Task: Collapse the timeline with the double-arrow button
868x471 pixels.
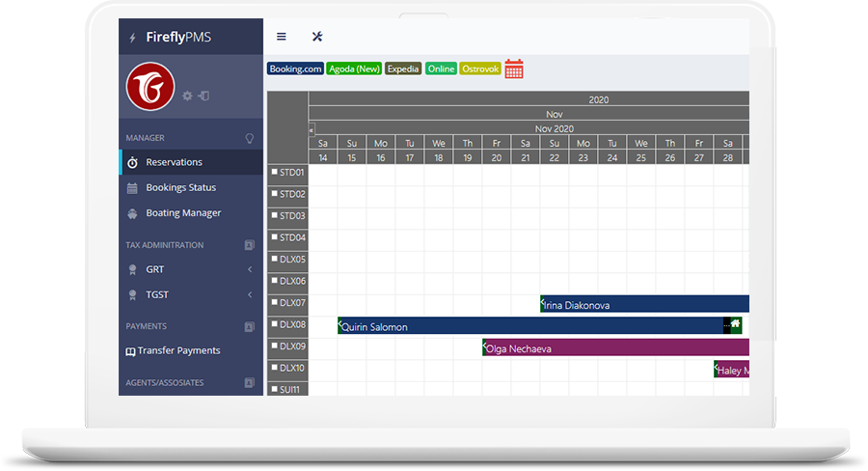Action: [x=312, y=129]
